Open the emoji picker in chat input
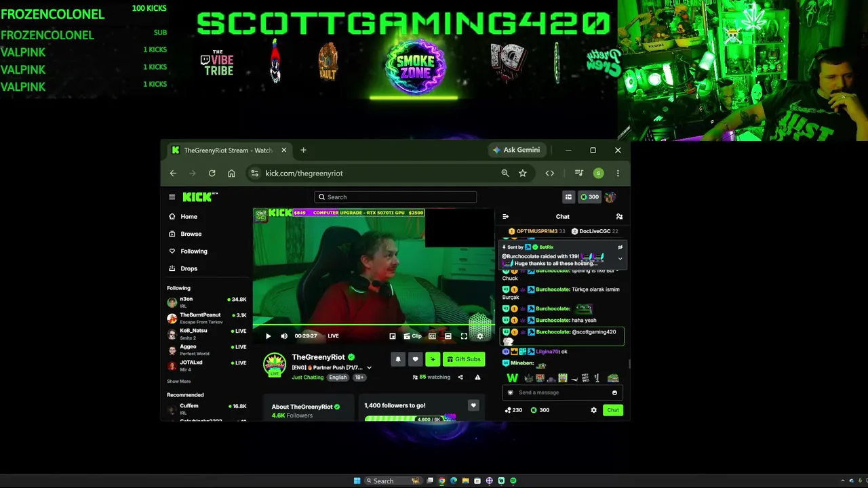This screenshot has width=868, height=488. [614, 392]
